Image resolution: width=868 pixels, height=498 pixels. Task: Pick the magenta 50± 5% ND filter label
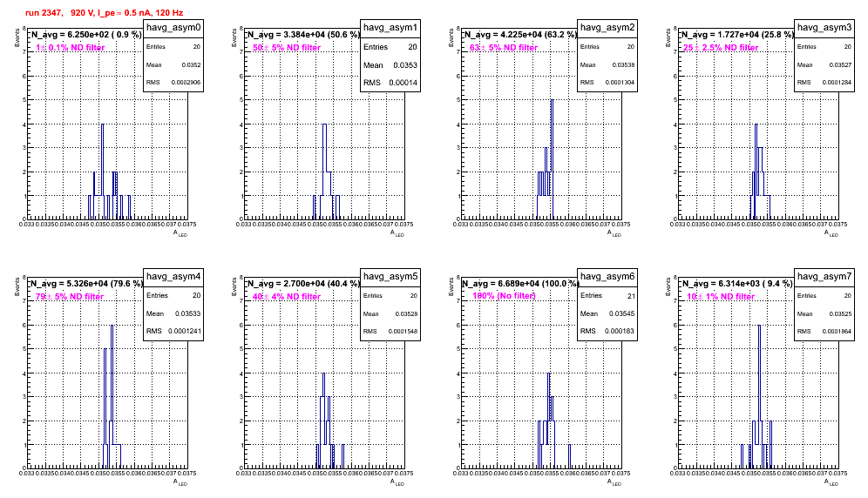(x=287, y=48)
